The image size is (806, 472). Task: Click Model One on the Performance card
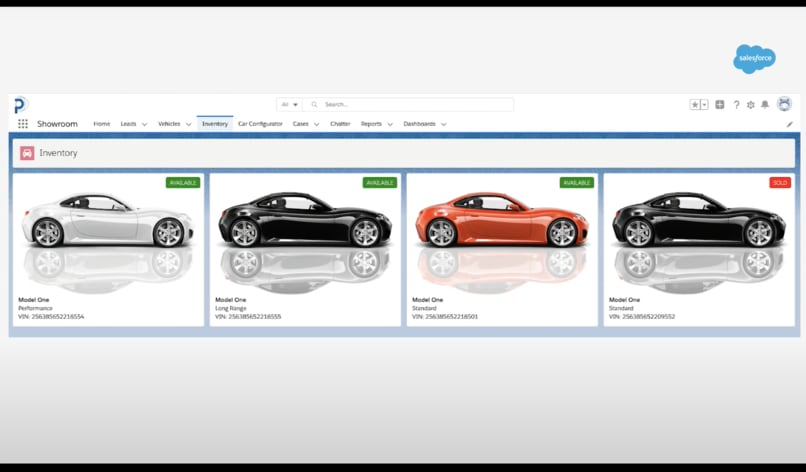(x=34, y=300)
